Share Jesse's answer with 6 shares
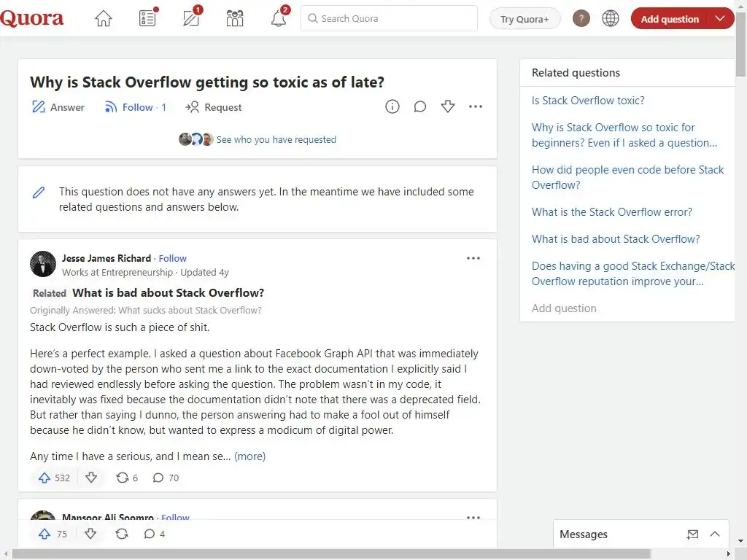Image resolution: width=747 pixels, height=560 pixels. [127, 478]
